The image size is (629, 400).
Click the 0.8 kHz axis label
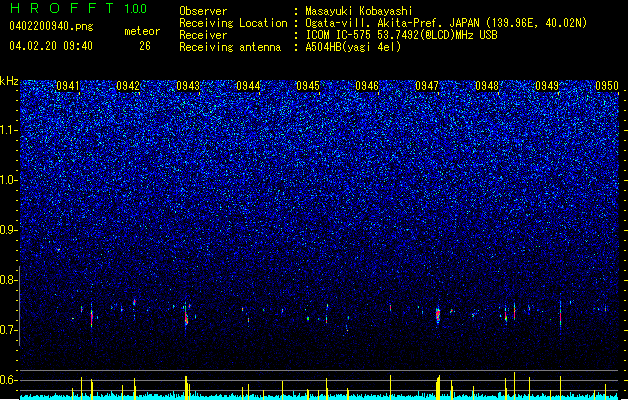point(9,280)
